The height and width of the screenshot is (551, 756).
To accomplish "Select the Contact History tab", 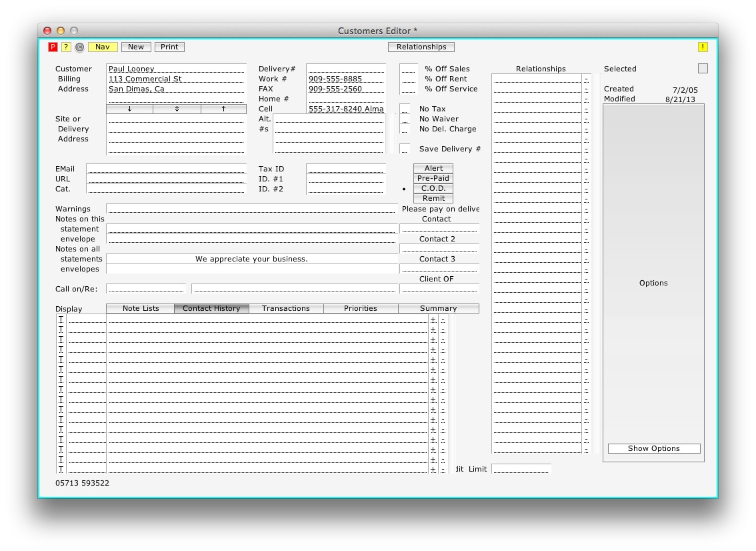I will [x=211, y=308].
